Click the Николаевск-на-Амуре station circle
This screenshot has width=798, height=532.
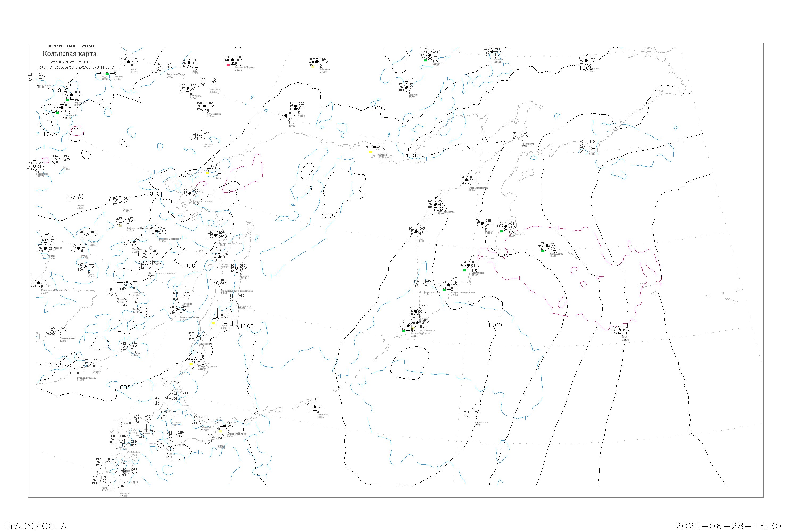[216, 235]
